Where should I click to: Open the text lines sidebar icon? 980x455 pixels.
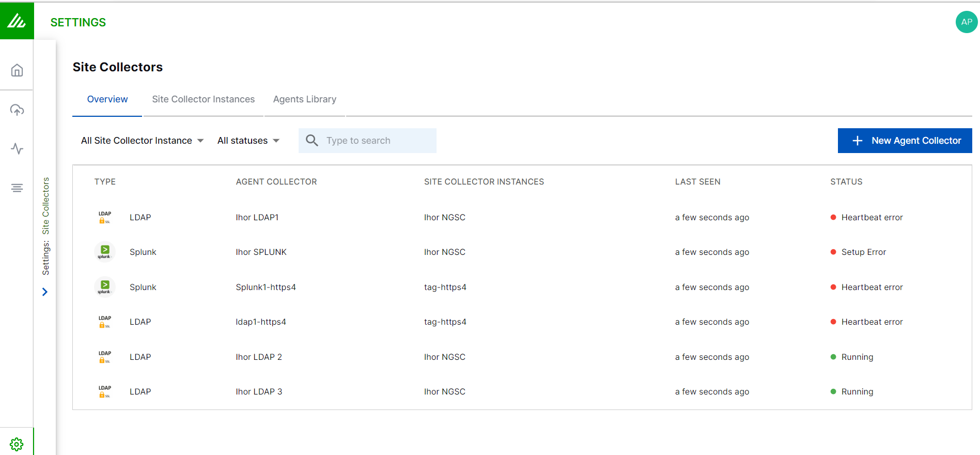[x=17, y=188]
